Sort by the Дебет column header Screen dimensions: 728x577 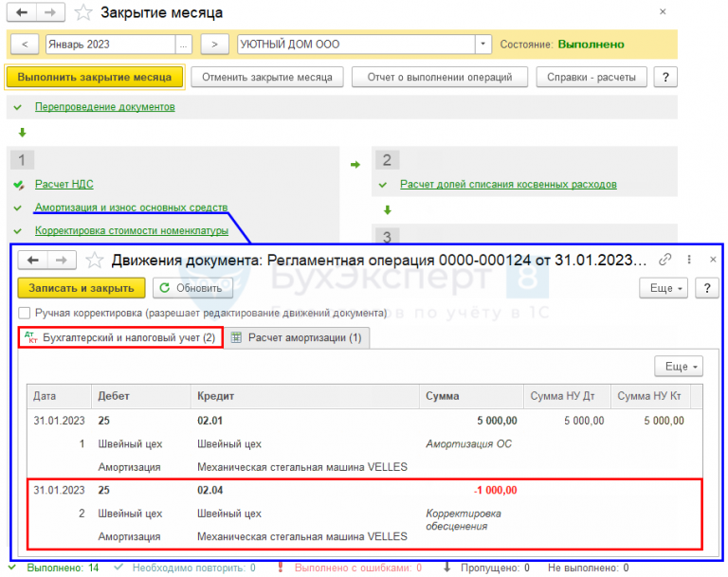[141, 396]
